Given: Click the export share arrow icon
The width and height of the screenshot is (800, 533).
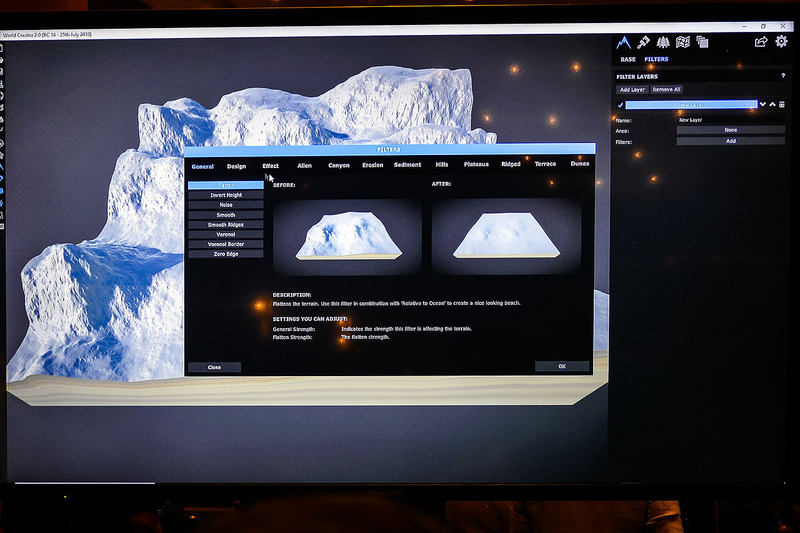Looking at the screenshot, I should coord(761,42).
